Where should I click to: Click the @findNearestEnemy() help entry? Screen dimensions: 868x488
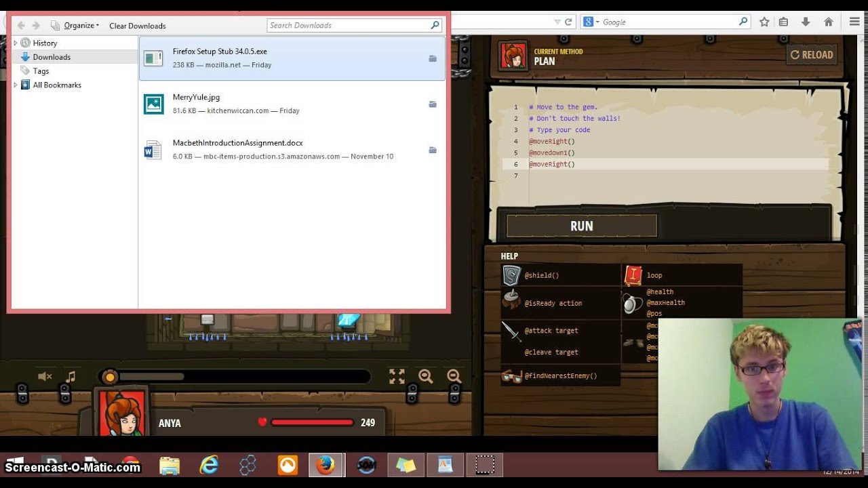[x=561, y=375]
